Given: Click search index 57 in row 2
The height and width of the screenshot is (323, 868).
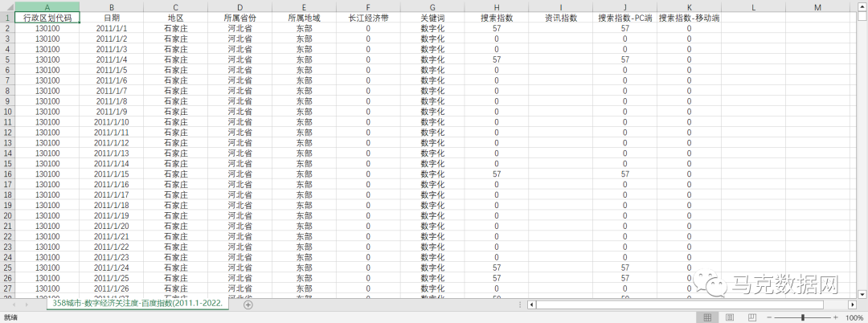Looking at the screenshot, I should click(497, 28).
